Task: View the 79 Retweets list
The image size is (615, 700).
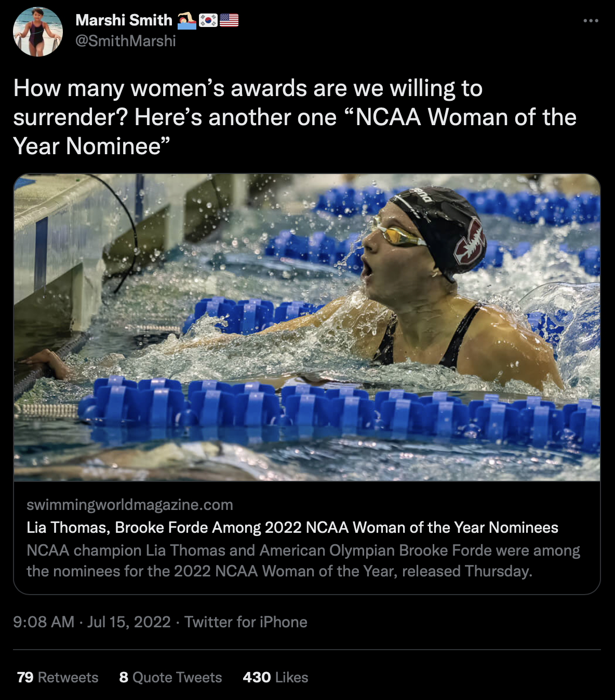Action: (x=57, y=677)
